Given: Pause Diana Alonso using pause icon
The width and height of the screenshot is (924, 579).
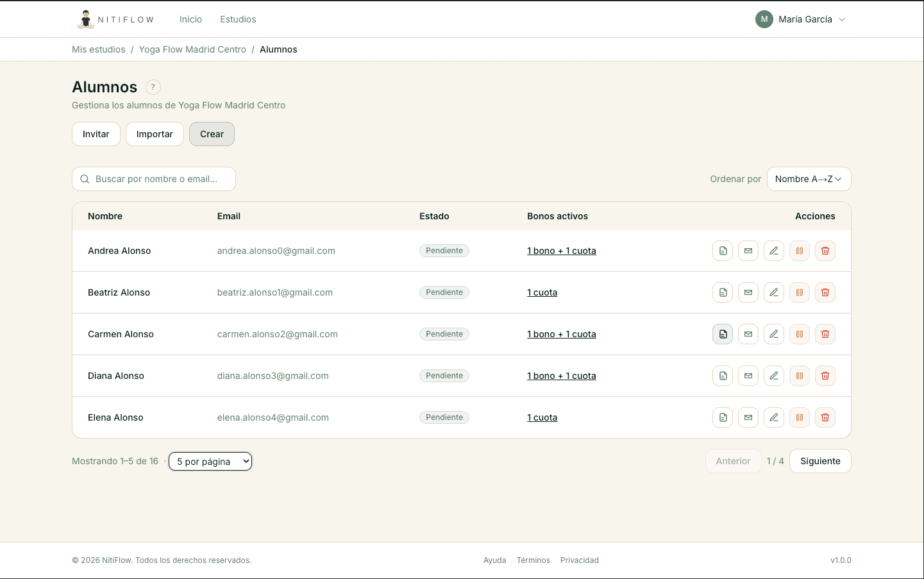Looking at the screenshot, I should pyautogui.click(x=800, y=376).
